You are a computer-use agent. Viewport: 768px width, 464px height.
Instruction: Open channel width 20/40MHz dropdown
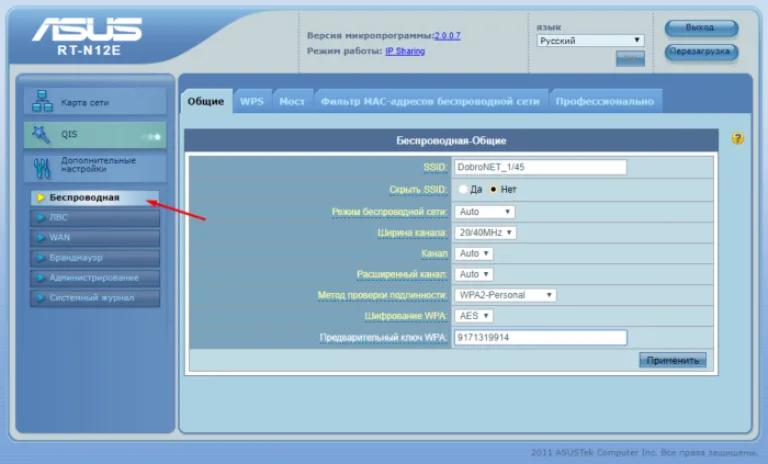(x=485, y=233)
